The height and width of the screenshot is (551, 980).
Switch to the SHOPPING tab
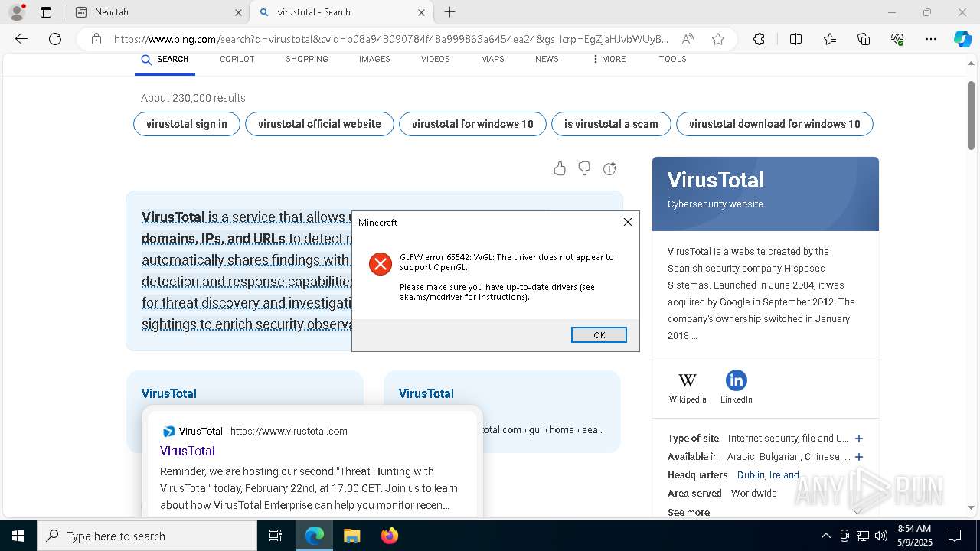click(x=307, y=59)
